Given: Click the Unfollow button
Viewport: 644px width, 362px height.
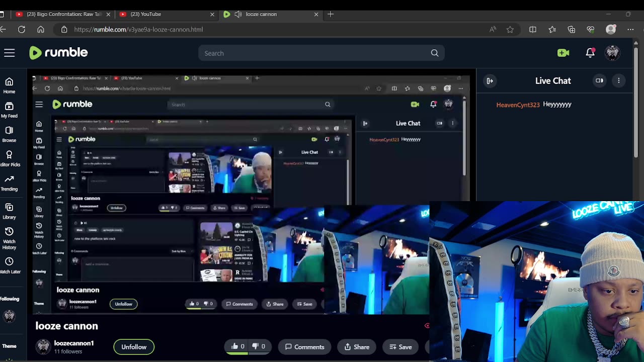Looking at the screenshot, I should tap(134, 347).
